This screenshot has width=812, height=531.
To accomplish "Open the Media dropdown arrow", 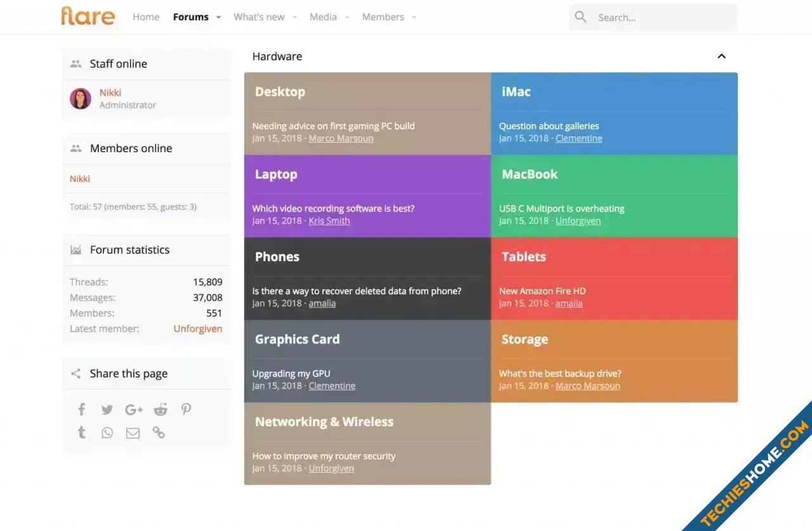I will click(x=347, y=18).
